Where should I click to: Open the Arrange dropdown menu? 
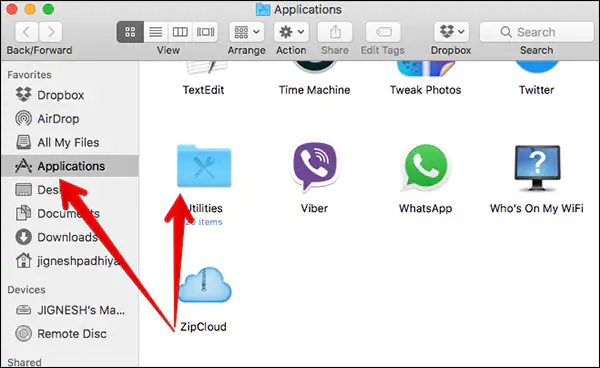coord(247,32)
